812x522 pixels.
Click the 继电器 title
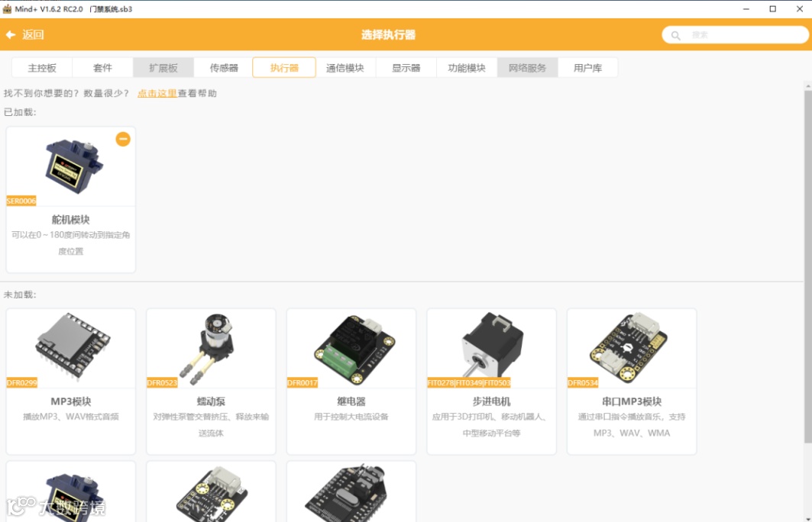point(351,401)
